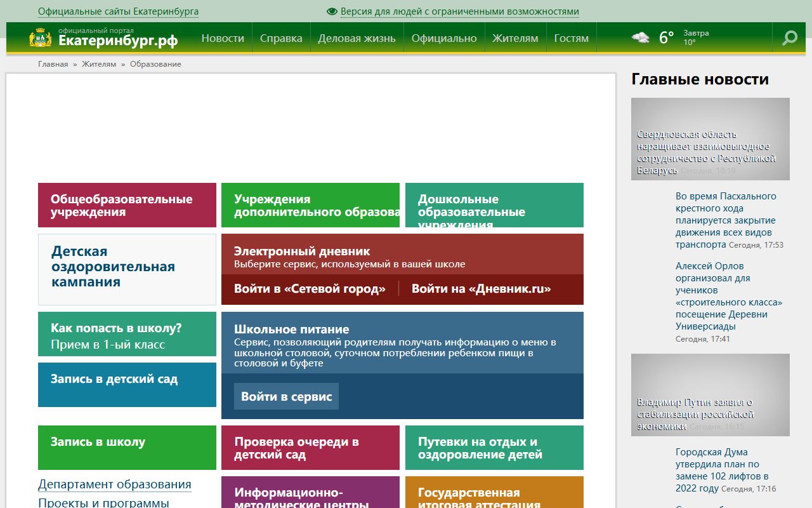Open Государственная итоговая аттестация tile
The image size is (812, 508).
(494, 492)
